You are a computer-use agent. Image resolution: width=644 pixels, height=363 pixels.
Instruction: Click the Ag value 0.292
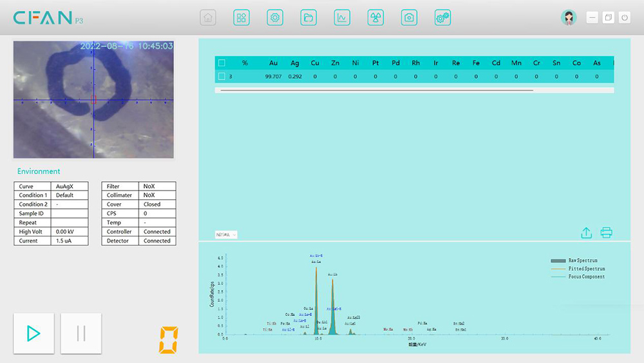[295, 77]
